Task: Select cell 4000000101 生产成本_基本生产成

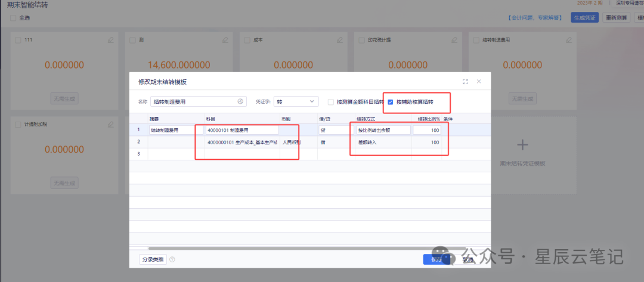Action: point(242,142)
